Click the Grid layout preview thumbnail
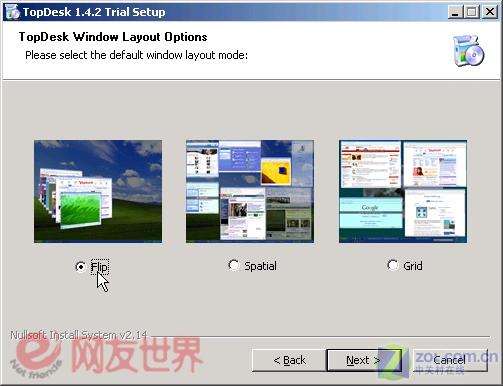The width and height of the screenshot is (503, 386). coord(403,191)
